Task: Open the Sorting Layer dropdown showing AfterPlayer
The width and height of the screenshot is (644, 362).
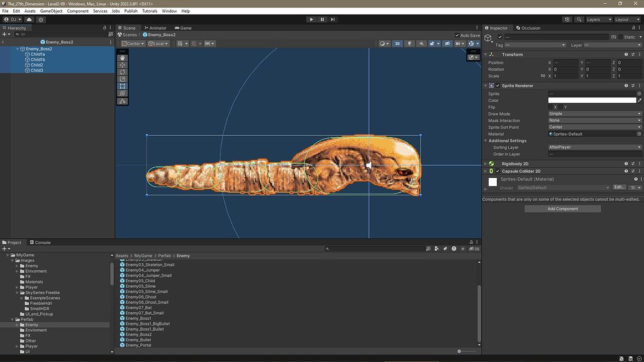Action: click(x=594, y=147)
